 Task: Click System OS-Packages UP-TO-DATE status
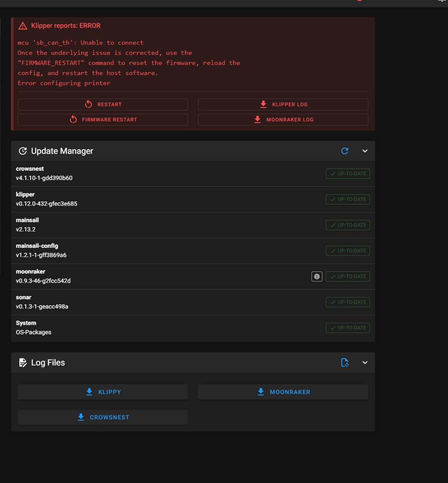tap(348, 328)
